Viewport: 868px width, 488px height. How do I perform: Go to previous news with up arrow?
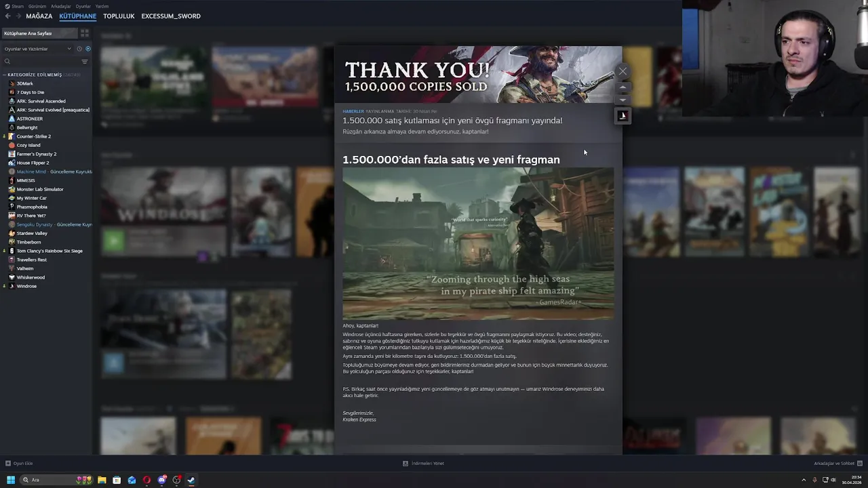(x=623, y=87)
